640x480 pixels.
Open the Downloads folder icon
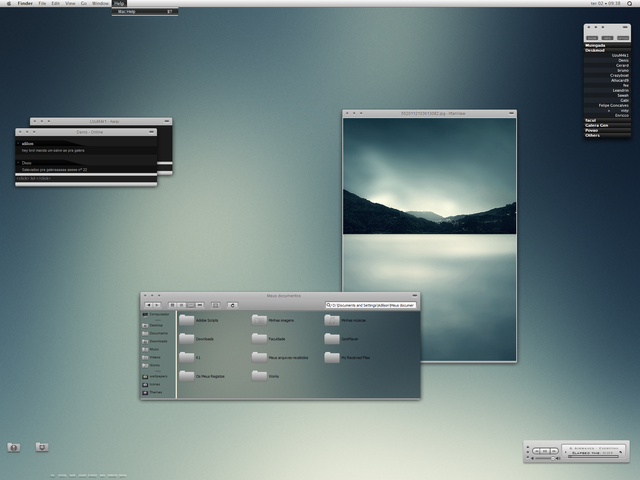click(x=186, y=339)
